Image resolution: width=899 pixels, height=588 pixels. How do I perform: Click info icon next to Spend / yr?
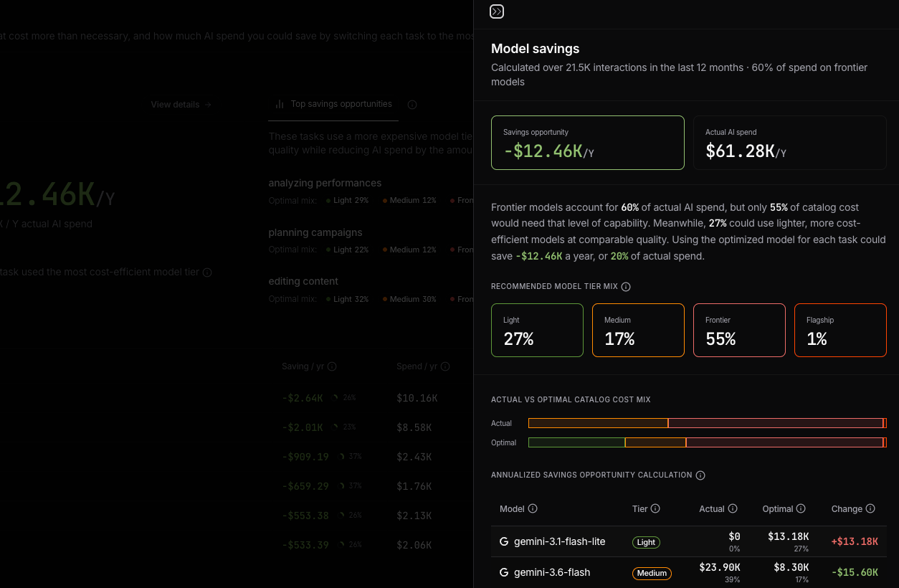pyautogui.click(x=445, y=366)
